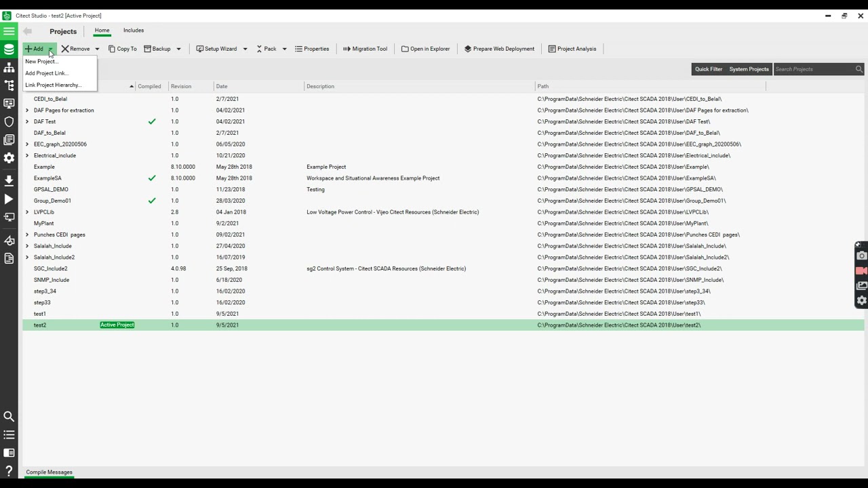The image size is (868, 488).
Task: Click the camera screenshot icon on right widget
Action: (862, 256)
